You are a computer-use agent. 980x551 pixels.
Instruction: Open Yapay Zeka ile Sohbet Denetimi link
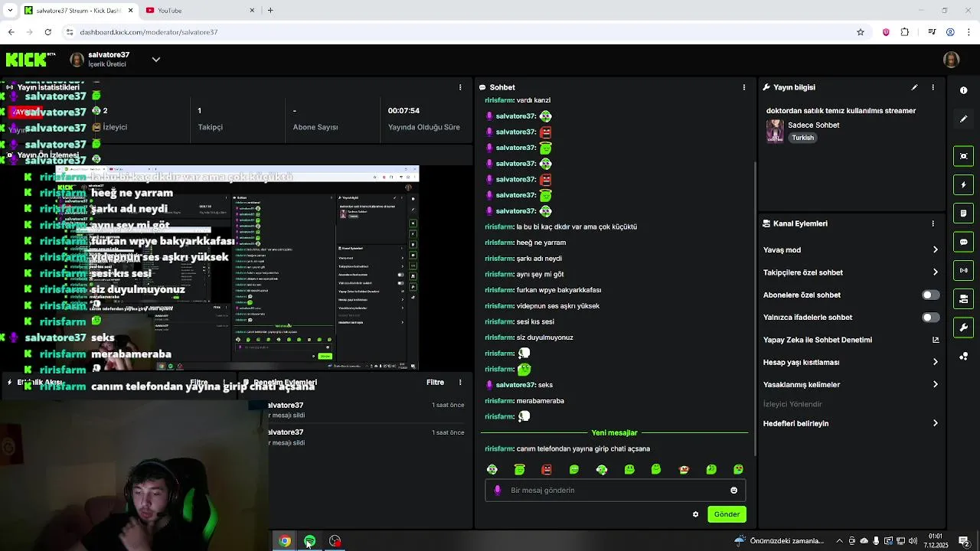coord(935,340)
